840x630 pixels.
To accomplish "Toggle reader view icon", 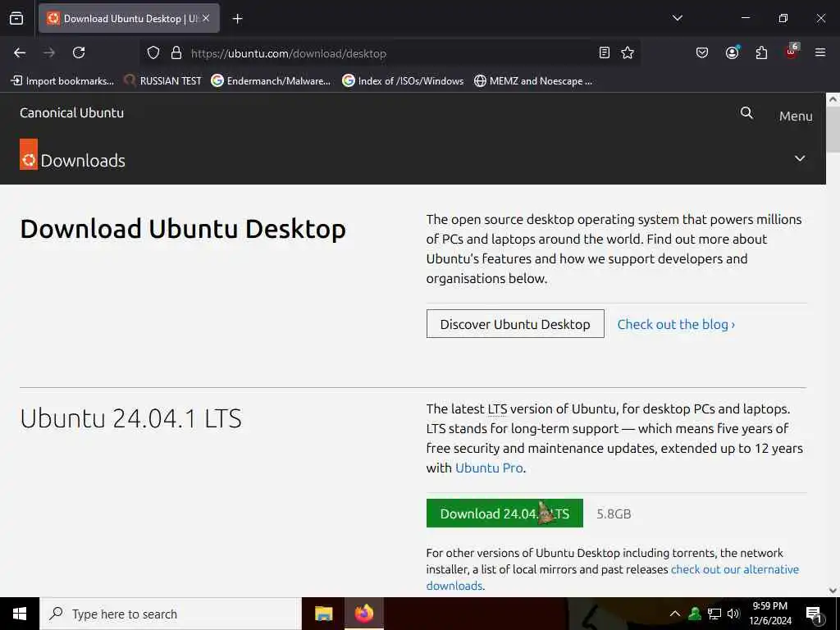I will (x=605, y=52).
